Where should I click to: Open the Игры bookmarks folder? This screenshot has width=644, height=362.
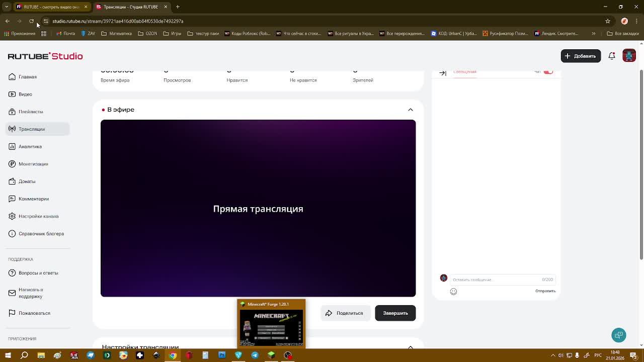(172, 34)
